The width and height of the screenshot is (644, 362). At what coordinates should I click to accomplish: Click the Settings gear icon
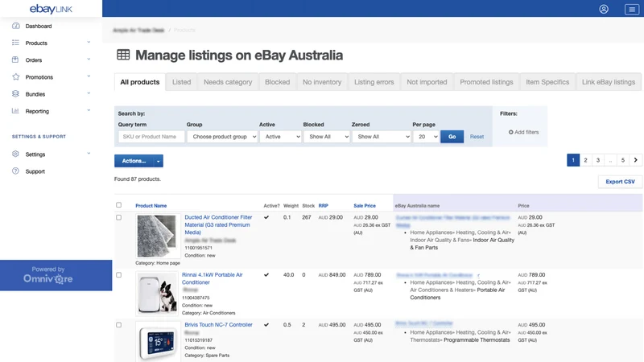pos(15,154)
